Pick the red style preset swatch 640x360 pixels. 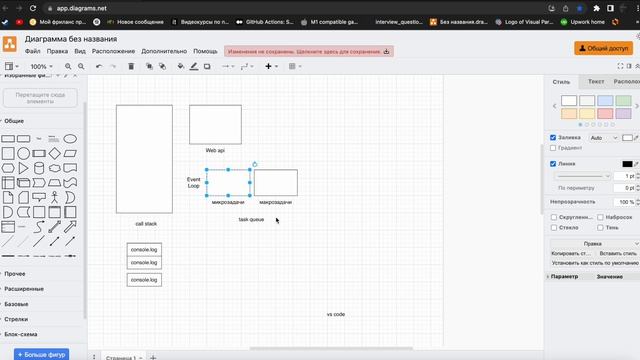(x=605, y=113)
